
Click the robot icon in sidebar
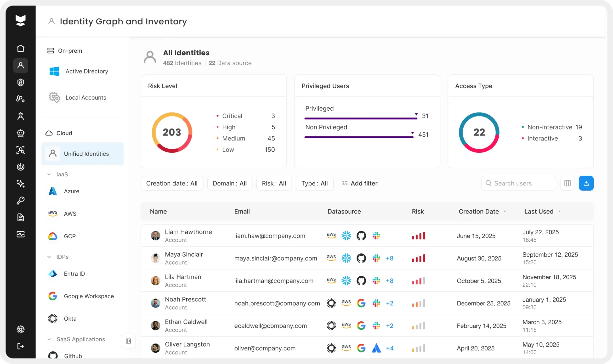[21, 133]
